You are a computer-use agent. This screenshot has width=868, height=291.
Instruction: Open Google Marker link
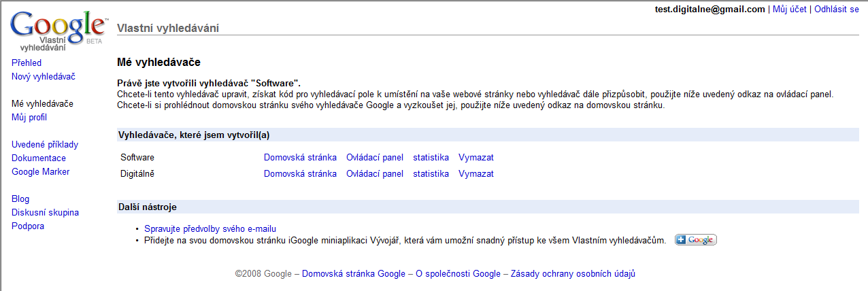pos(41,171)
